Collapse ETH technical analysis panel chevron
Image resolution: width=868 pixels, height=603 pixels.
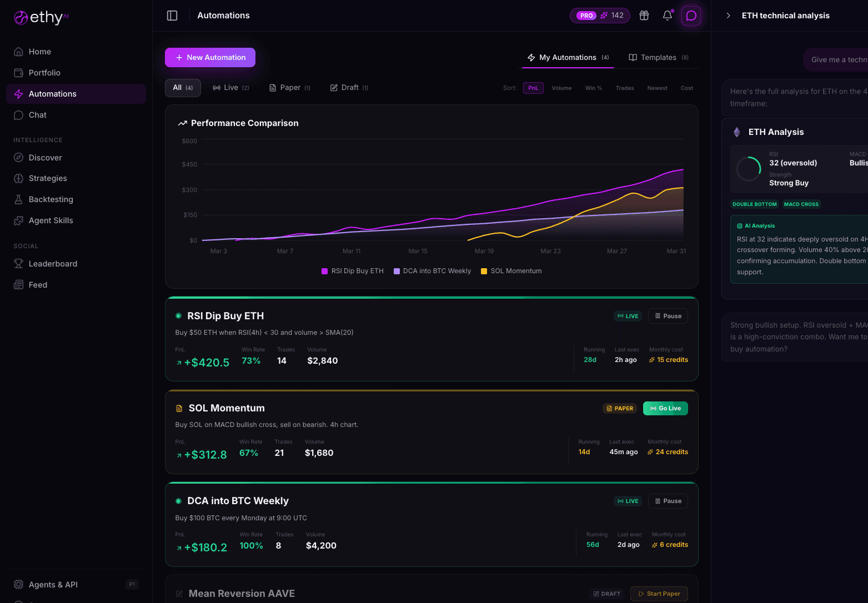[728, 16]
